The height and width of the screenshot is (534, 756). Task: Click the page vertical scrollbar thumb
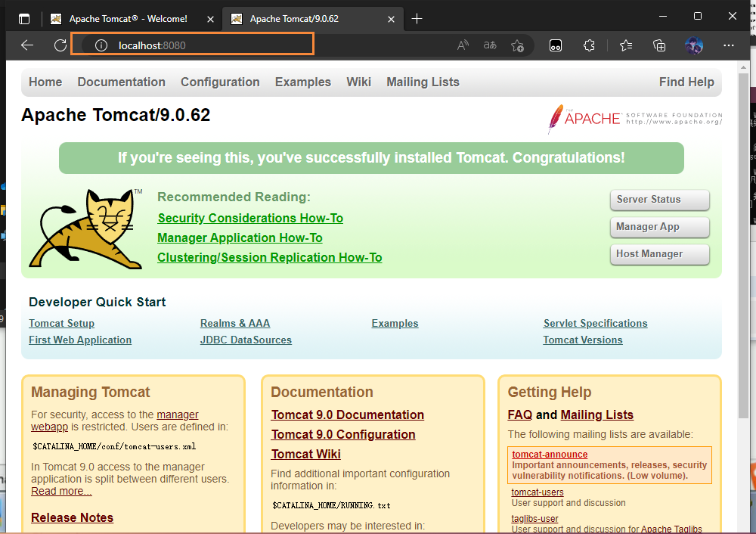pos(743,246)
